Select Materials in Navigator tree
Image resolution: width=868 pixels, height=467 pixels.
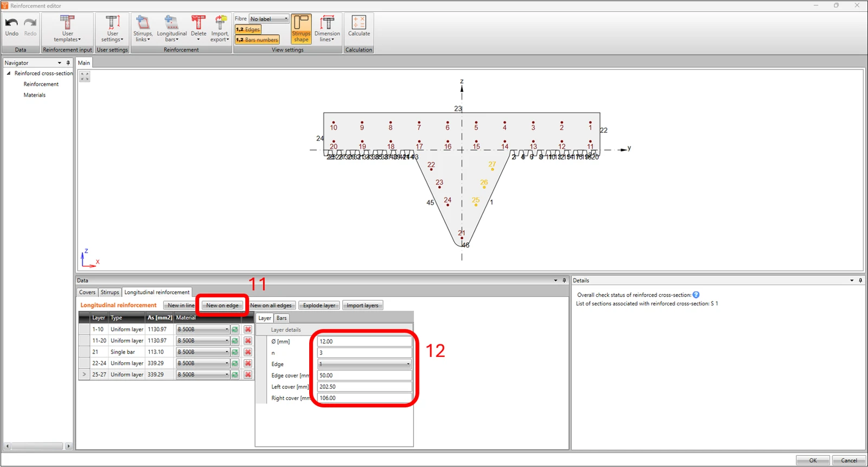(x=34, y=95)
